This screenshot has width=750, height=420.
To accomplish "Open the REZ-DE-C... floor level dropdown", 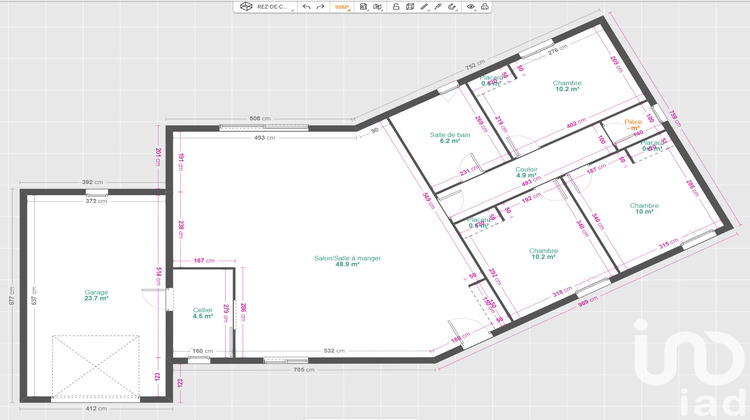I will (x=274, y=6).
